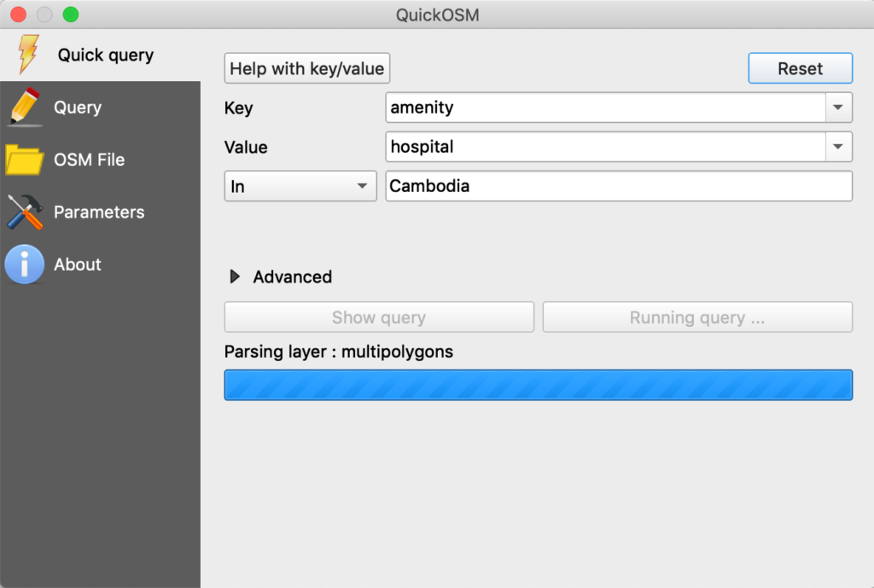Click the place field containing Cambodia

[x=619, y=186]
